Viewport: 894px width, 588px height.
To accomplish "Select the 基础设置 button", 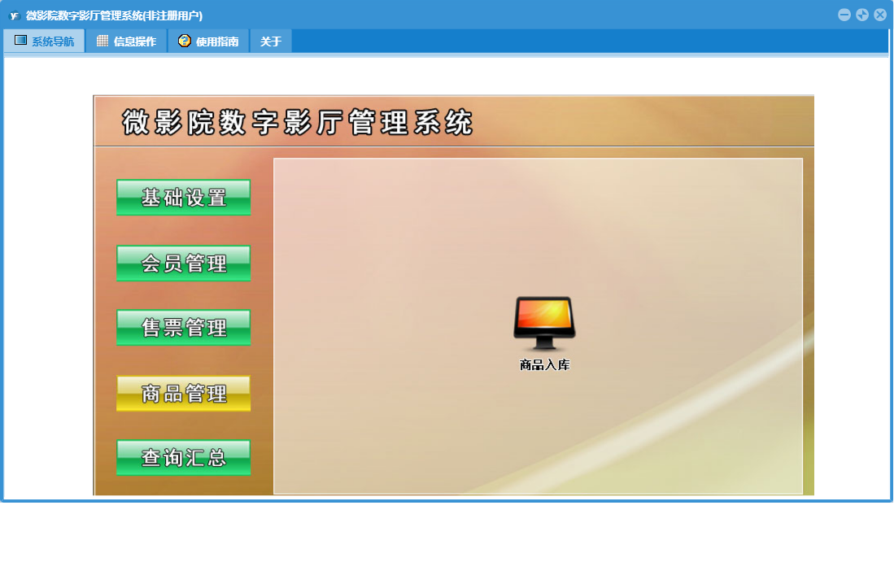I will point(184,197).
